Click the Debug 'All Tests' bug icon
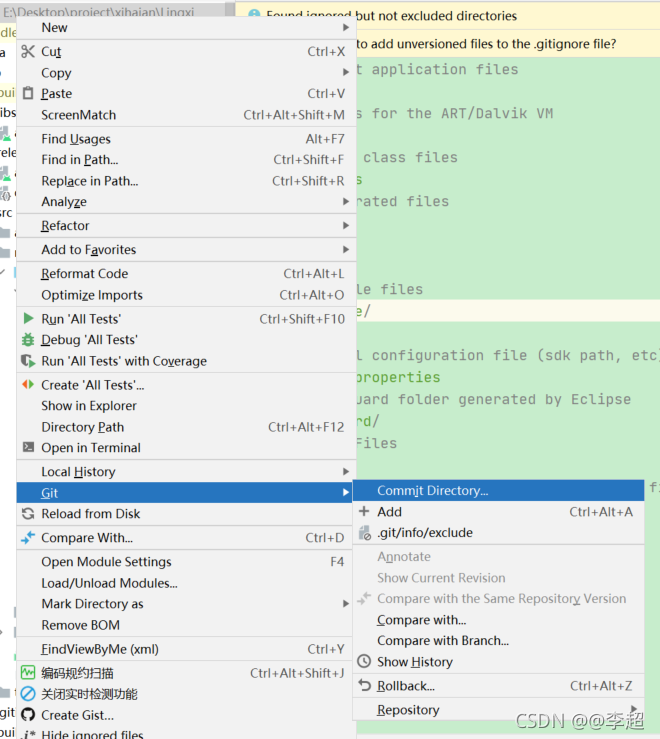The width and height of the screenshot is (660, 739). [x=28, y=340]
